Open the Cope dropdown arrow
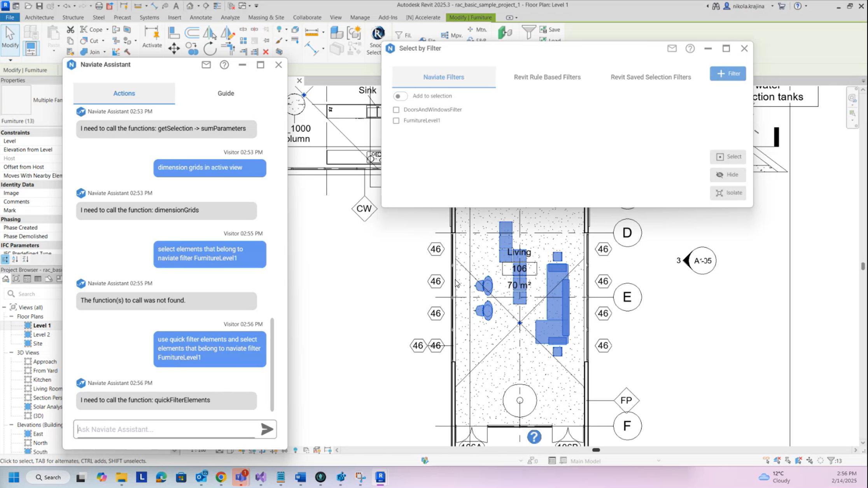 [107, 30]
